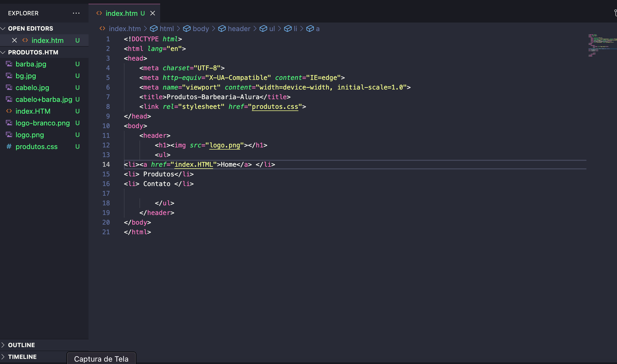Image resolution: width=617 pixels, height=364 pixels.
Task: Click the minimap code preview
Action: click(602, 46)
